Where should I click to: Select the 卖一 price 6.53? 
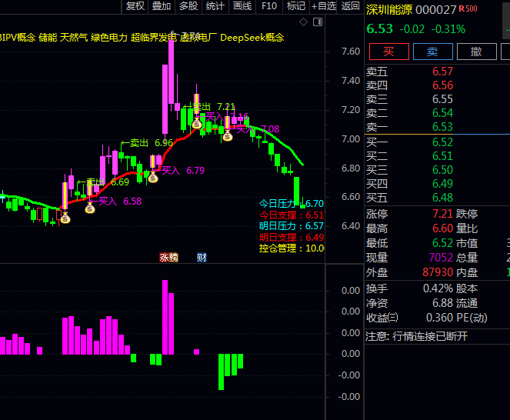(x=442, y=127)
